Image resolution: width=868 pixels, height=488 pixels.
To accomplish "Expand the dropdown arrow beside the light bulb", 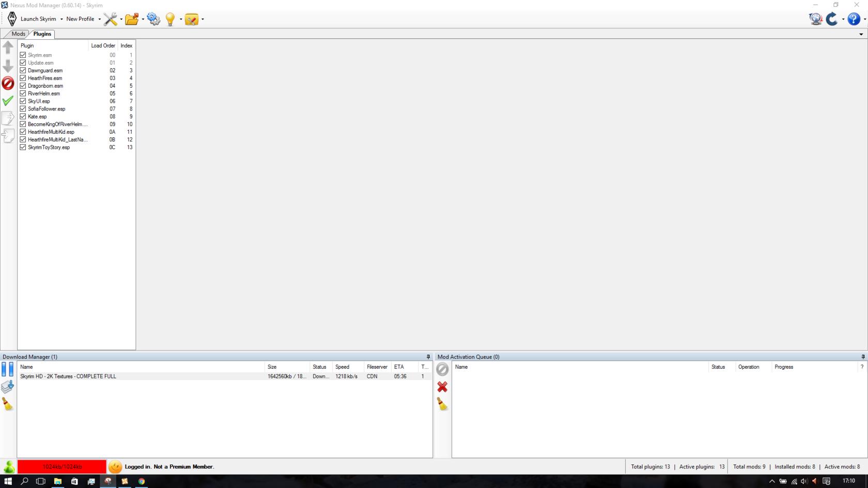I will [x=181, y=20].
